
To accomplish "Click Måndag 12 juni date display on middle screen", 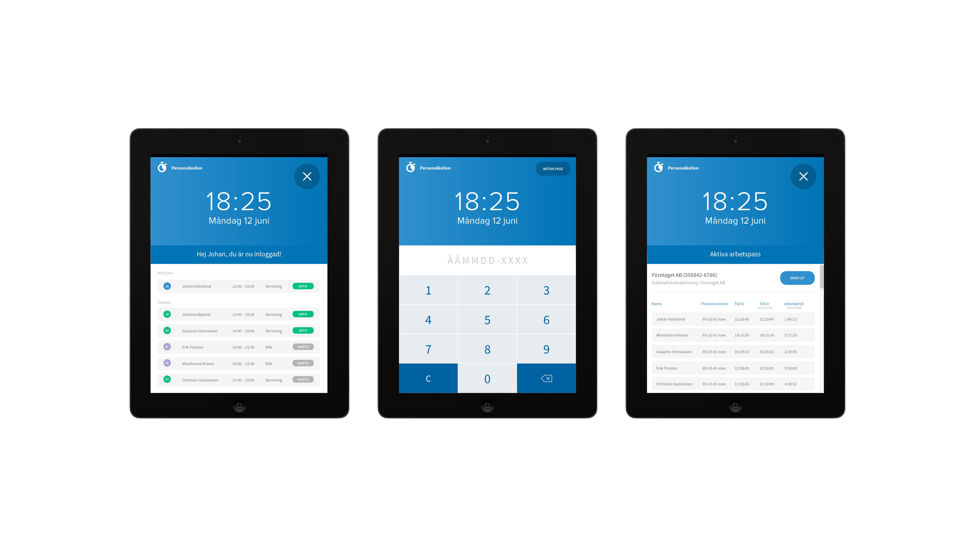I will [487, 220].
